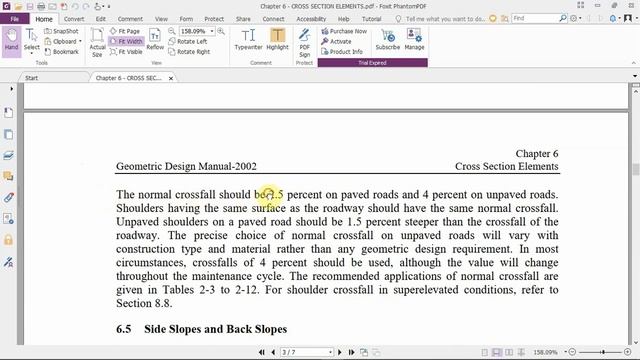Open the View ribbon tab
The image size is (640, 360).
[x=161, y=19]
